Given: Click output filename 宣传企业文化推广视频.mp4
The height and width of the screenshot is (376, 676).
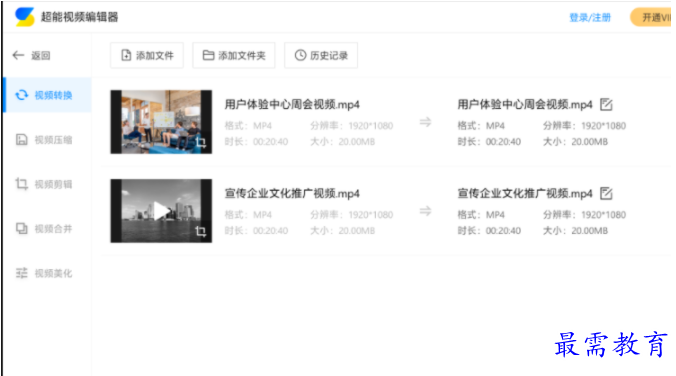Looking at the screenshot, I should pos(525,194).
